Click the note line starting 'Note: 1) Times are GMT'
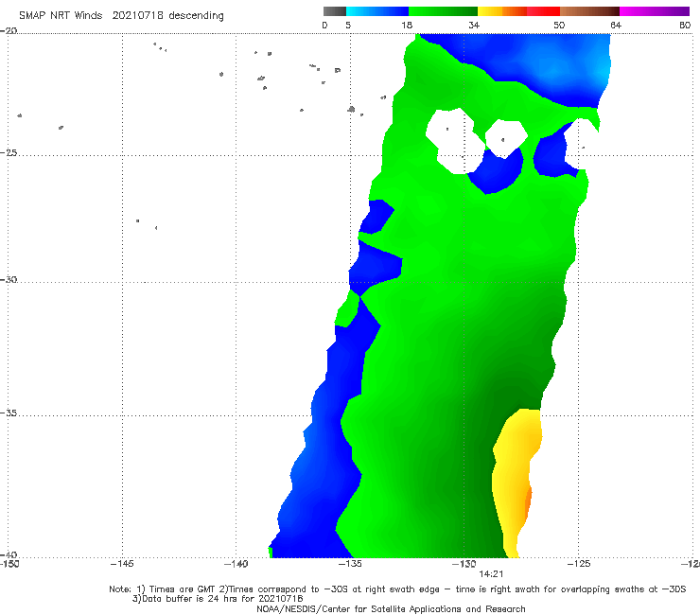The height and width of the screenshot is (615, 700). click(397, 589)
